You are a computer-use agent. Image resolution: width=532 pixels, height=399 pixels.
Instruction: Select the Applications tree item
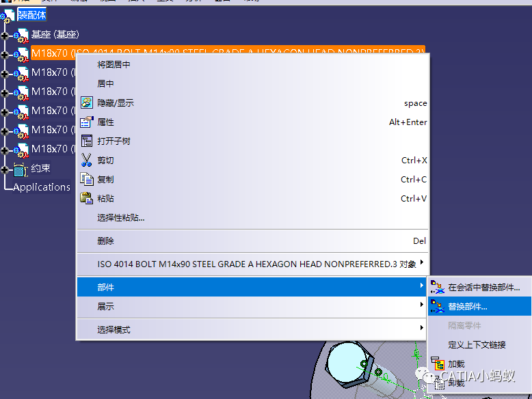pos(42,187)
